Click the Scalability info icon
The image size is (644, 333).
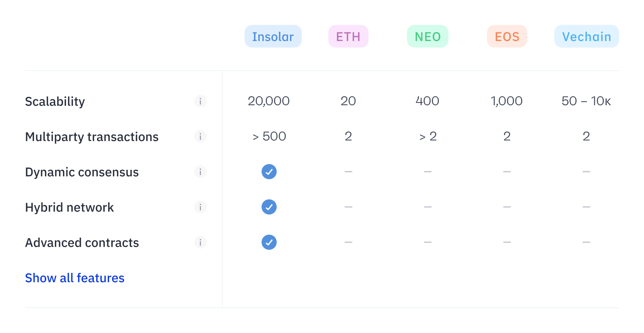pos(200,101)
